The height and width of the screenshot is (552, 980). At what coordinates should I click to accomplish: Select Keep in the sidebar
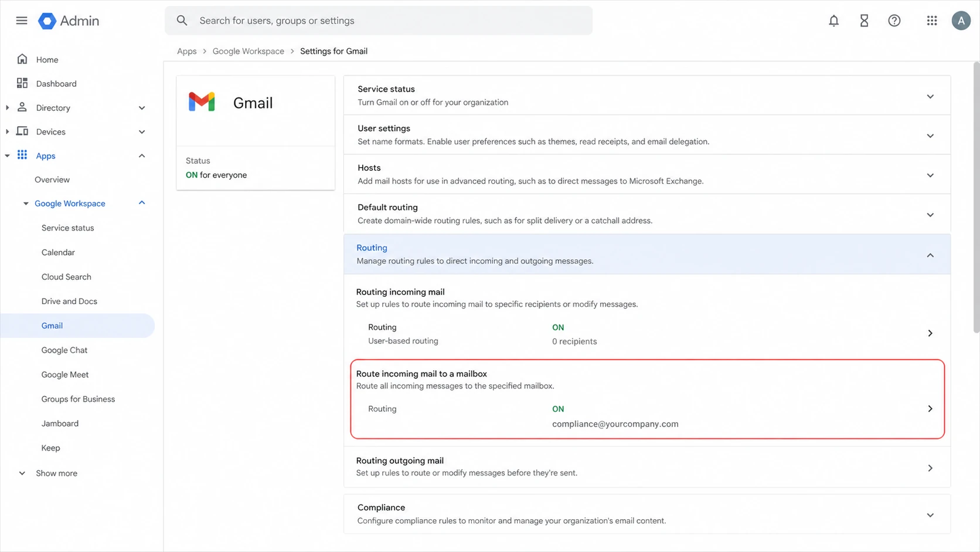(x=50, y=448)
